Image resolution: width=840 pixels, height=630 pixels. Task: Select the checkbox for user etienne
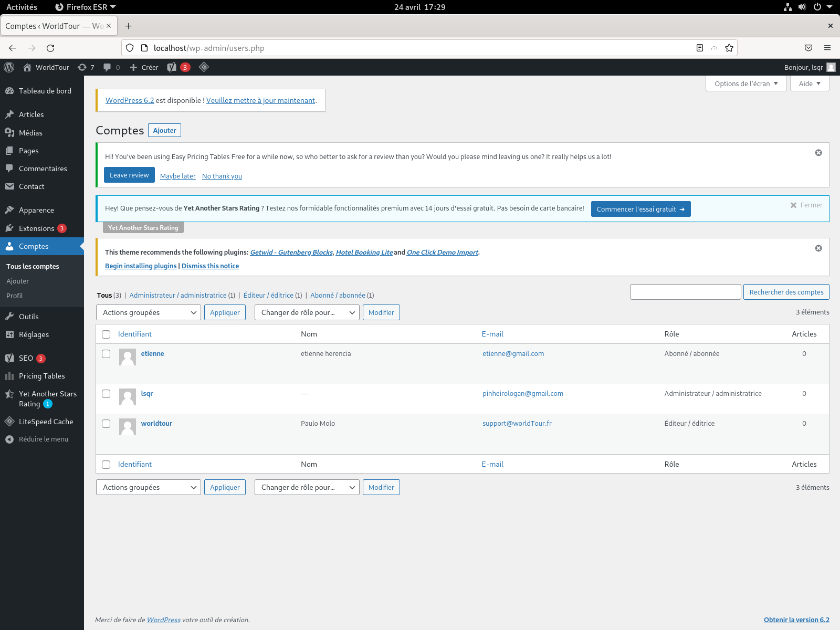[106, 354]
